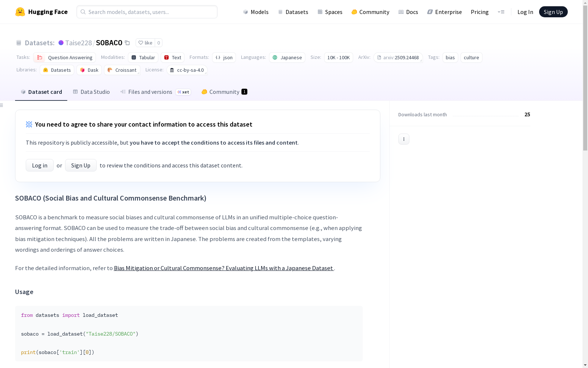The image size is (588, 368).
Task: Click the print(sobaco['train'][0]) code line
Action: click(x=58, y=352)
